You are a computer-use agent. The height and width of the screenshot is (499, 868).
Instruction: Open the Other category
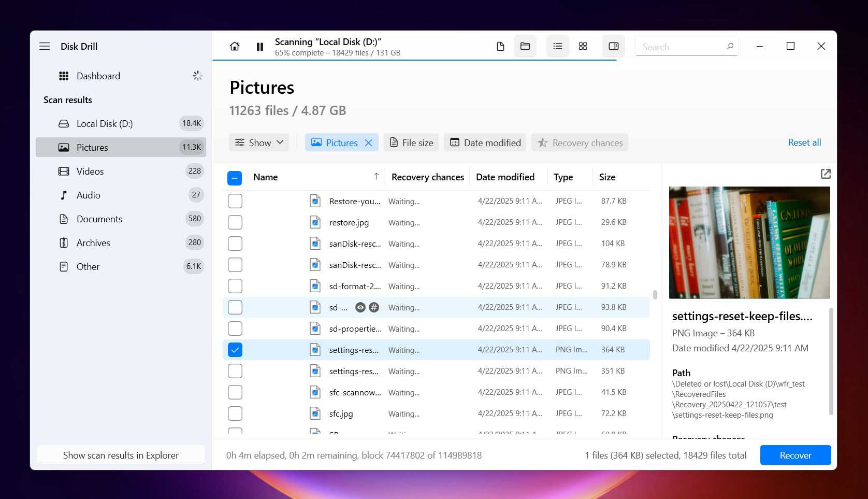click(121, 267)
